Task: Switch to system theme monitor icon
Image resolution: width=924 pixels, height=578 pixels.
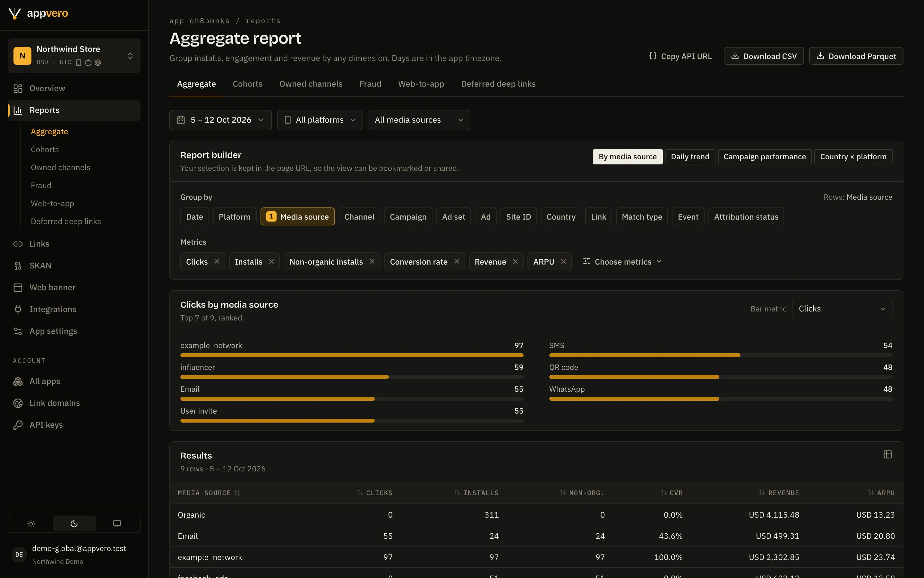Action: [117, 523]
